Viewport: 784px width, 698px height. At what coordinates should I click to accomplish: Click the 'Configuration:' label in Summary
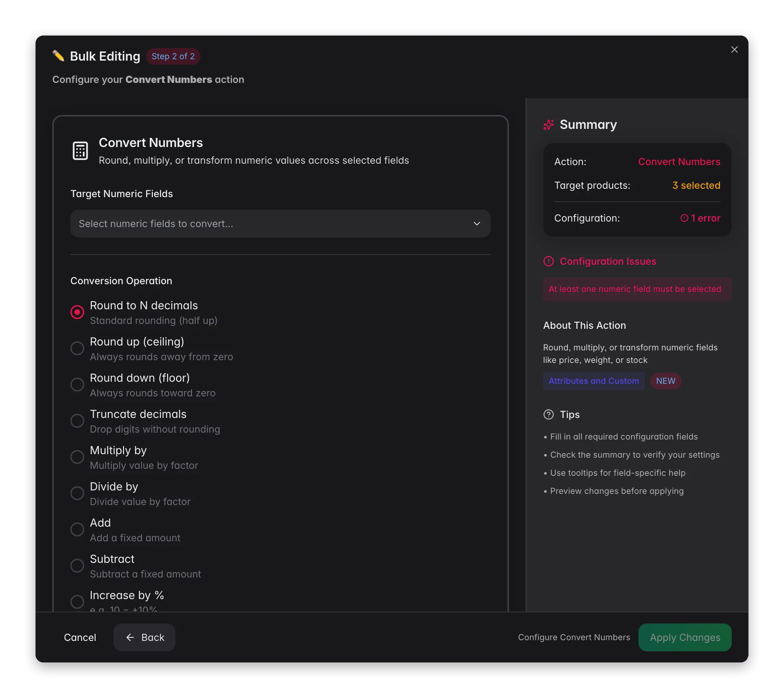pos(587,218)
